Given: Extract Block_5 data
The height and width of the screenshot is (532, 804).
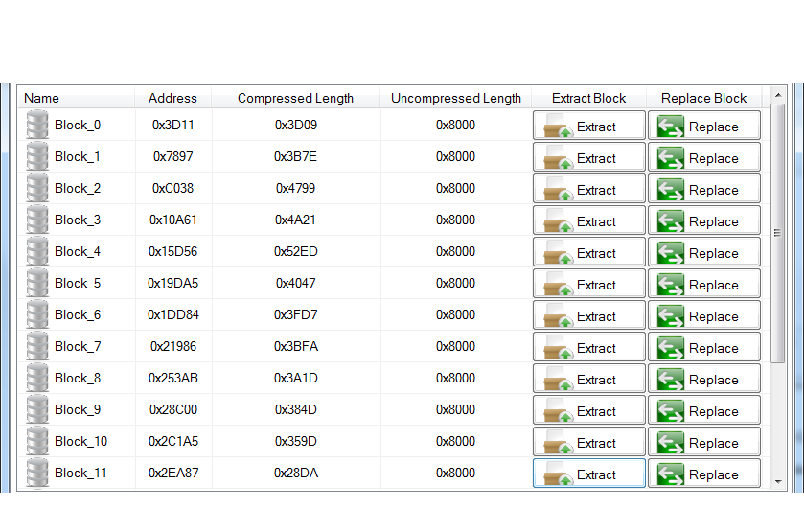Looking at the screenshot, I should pyautogui.click(x=589, y=283).
